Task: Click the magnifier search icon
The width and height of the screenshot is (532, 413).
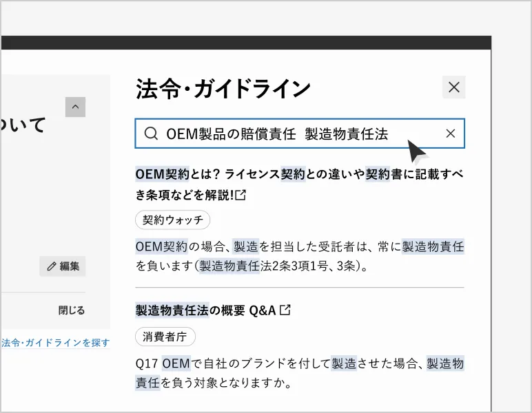Action: (x=151, y=134)
